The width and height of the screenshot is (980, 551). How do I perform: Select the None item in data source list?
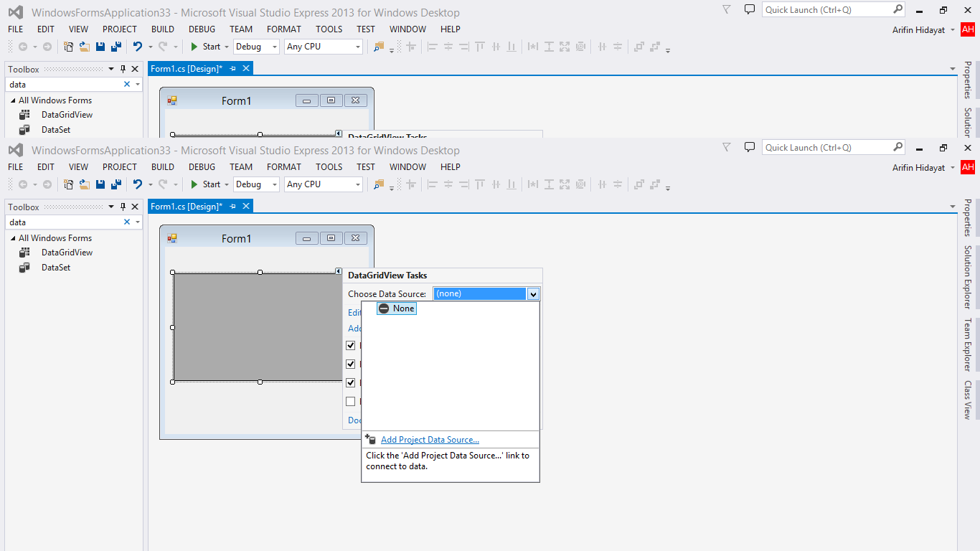click(397, 309)
